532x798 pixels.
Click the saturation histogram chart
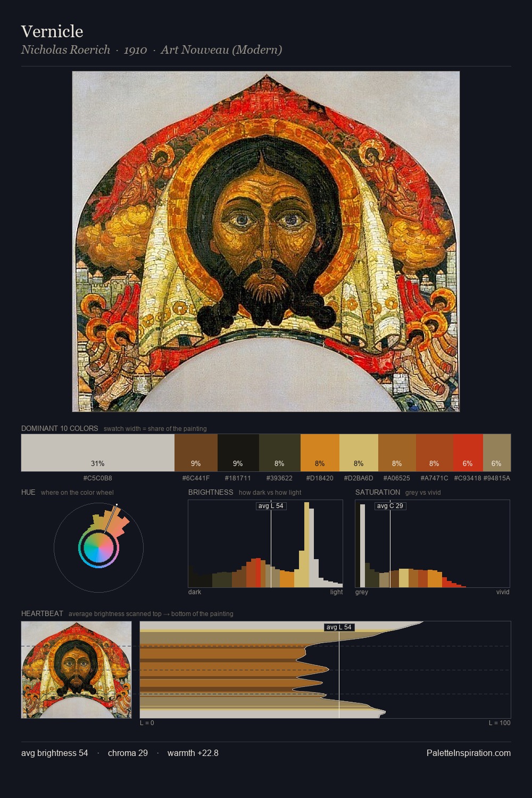(x=433, y=544)
